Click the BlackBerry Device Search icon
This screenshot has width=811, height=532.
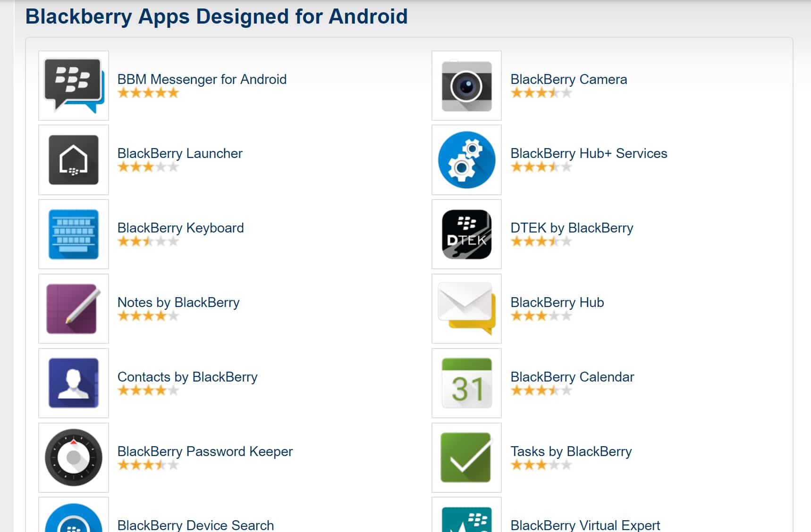coord(74,515)
